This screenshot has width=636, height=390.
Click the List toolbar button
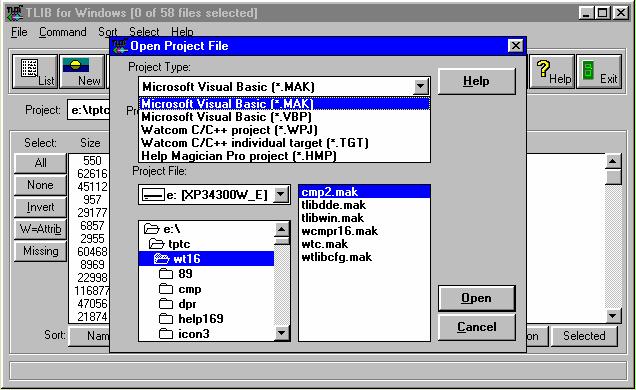click(35, 72)
